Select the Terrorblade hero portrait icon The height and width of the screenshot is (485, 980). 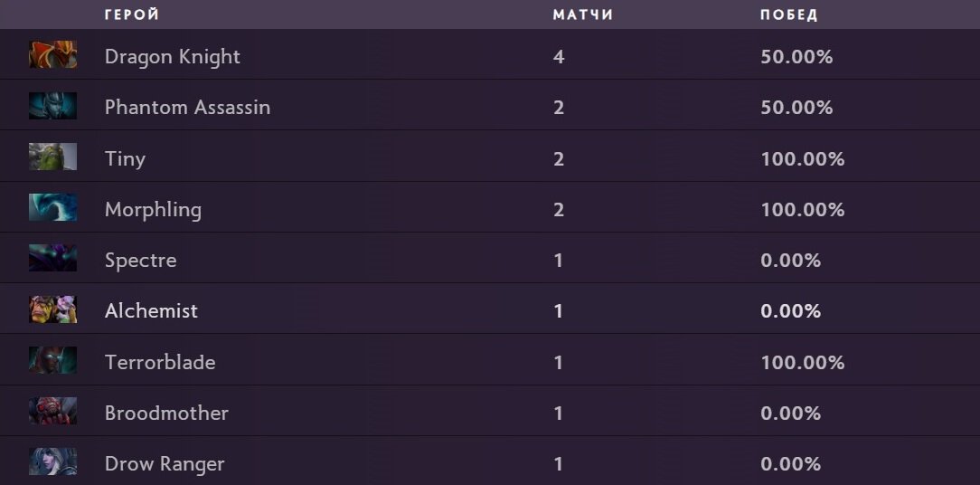pos(53,360)
